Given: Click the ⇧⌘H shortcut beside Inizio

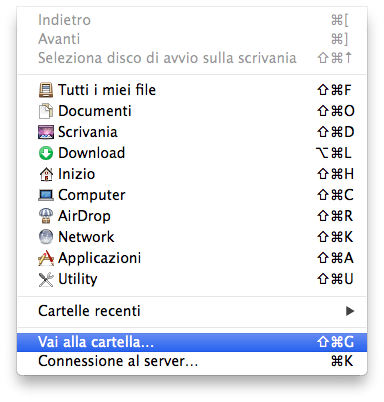Looking at the screenshot, I should (x=335, y=174).
